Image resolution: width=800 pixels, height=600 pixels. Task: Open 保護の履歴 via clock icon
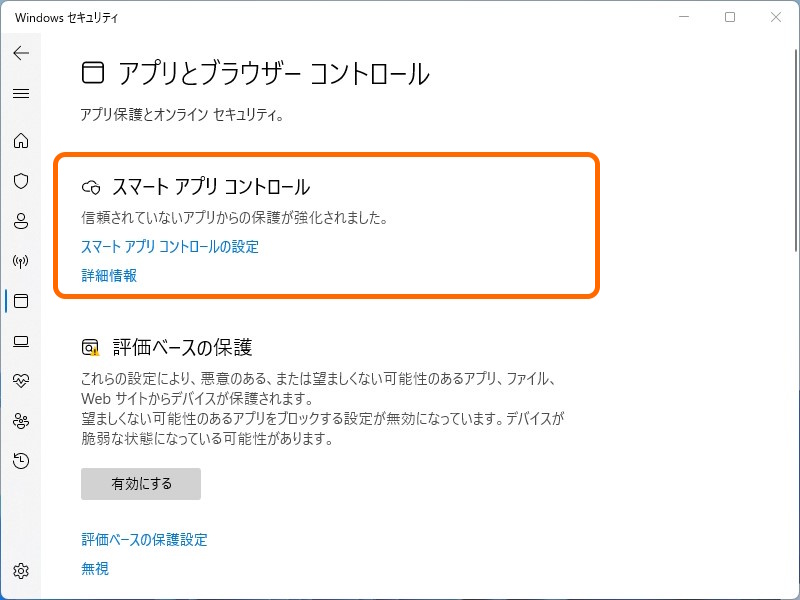[x=21, y=461]
